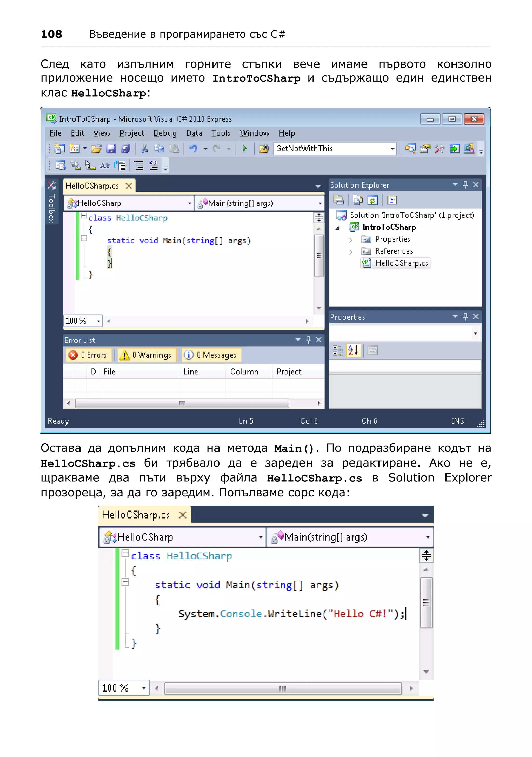This screenshot has width=532, height=757.
Task: Click the Undo arrow icon
Action: (x=193, y=149)
